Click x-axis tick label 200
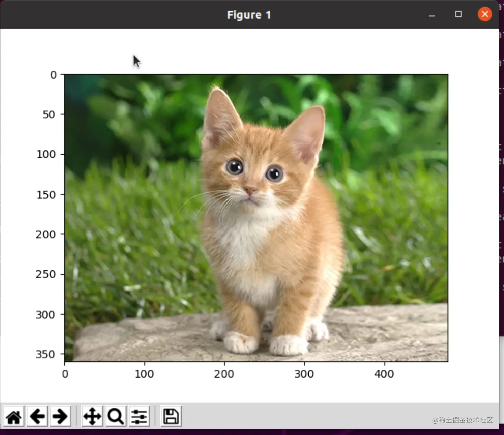 coord(224,374)
